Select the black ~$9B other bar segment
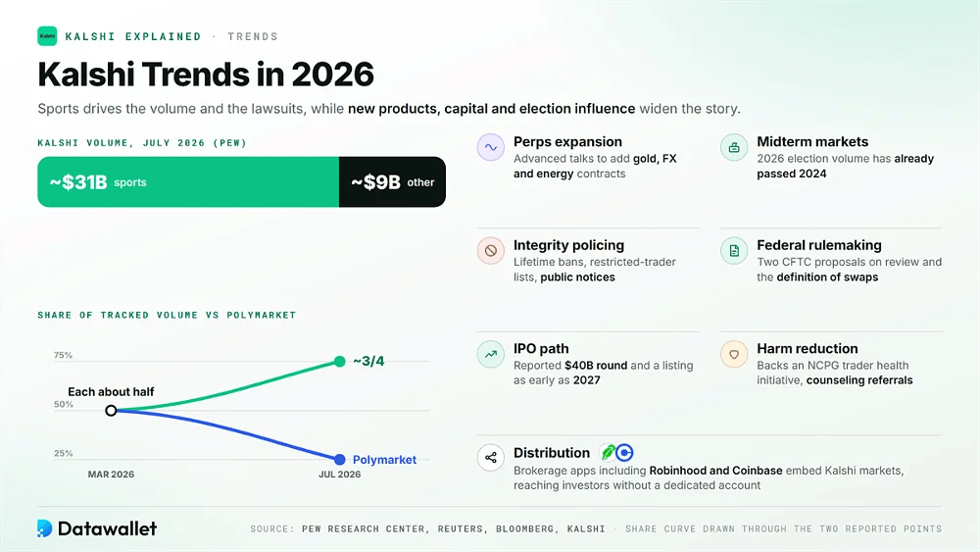The width and height of the screenshot is (980, 552). [x=393, y=182]
